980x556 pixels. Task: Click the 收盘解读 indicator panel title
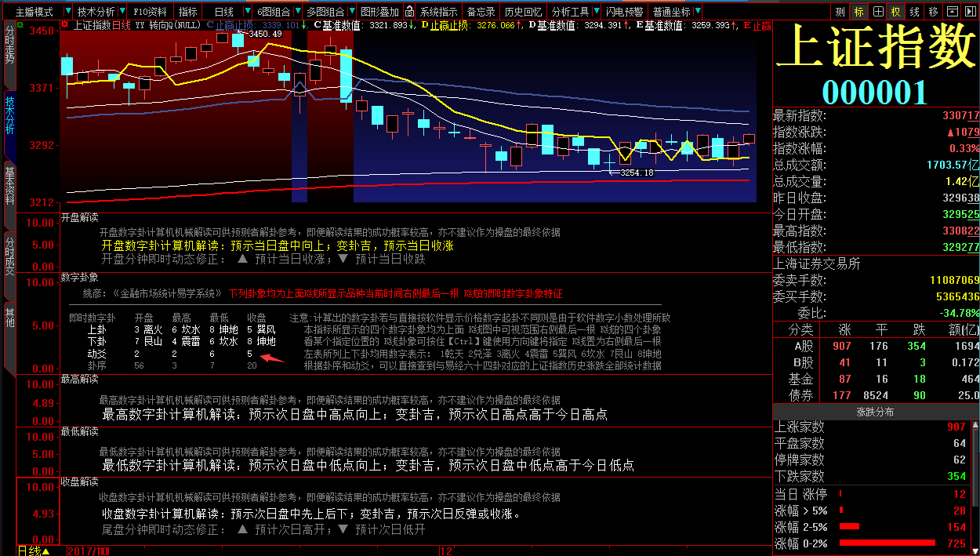[x=79, y=482]
